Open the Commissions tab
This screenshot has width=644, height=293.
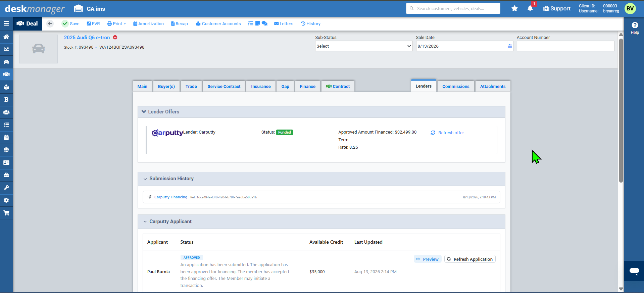point(456,86)
